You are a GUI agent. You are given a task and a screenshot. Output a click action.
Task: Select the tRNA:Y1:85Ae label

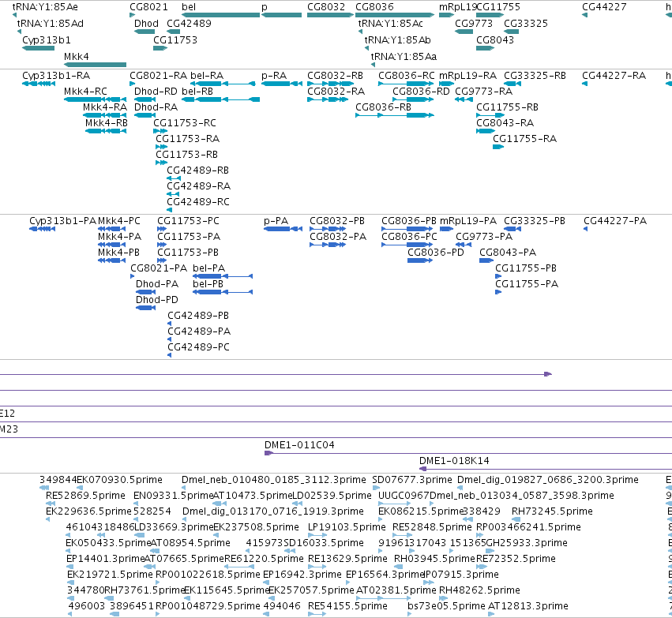(45, 7)
